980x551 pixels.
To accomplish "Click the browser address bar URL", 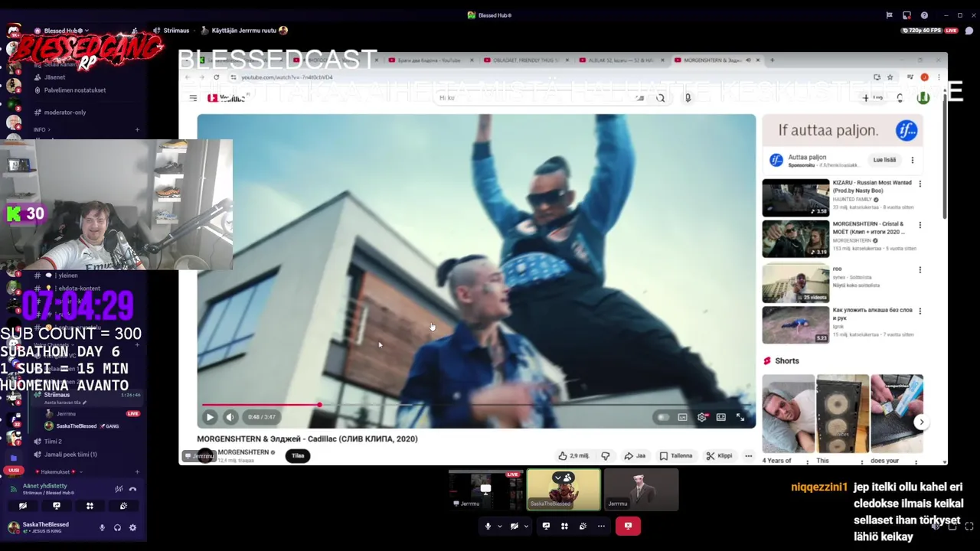I will pos(287,77).
